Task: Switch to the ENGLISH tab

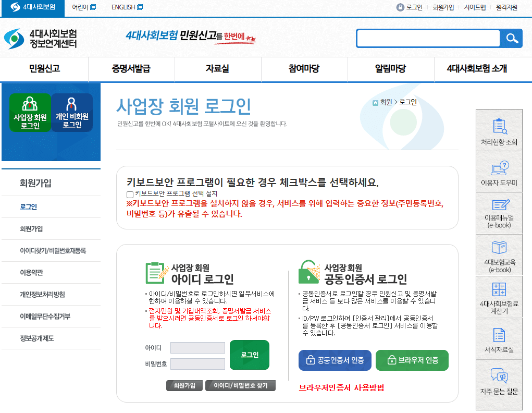Action: pyautogui.click(x=124, y=7)
